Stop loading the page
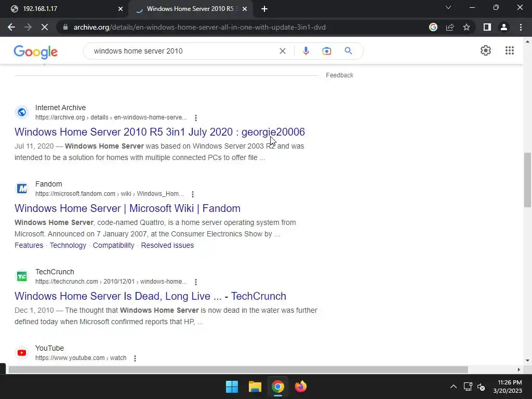Viewport: 532px width, 399px height. click(x=45, y=27)
